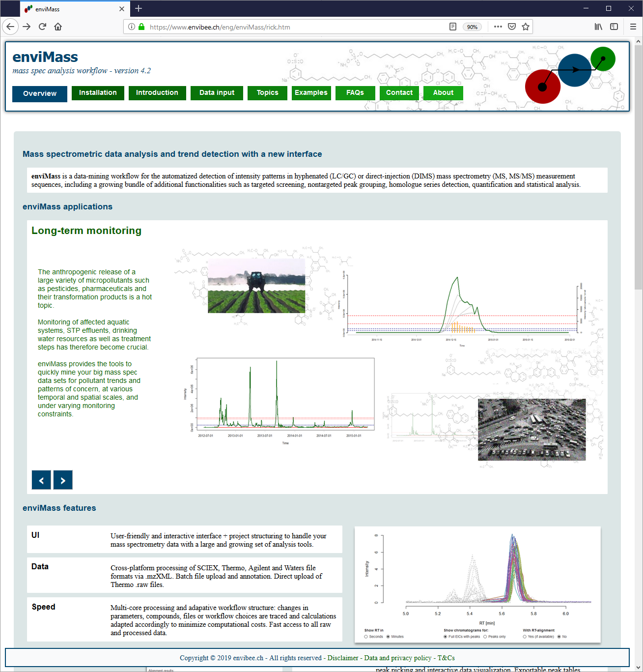643x672 pixels.
Task: Click the enviMass applications heading
Action: pos(67,206)
